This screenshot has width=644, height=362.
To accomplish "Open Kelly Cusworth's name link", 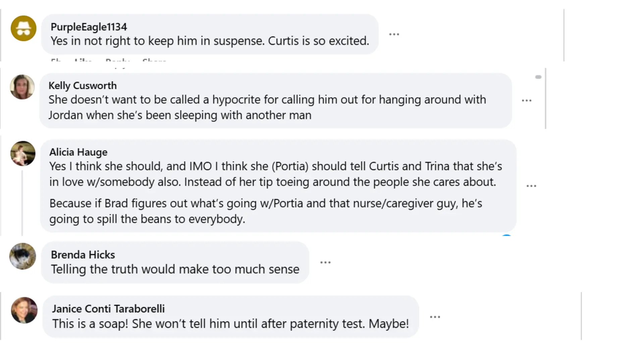I will pyautogui.click(x=83, y=85).
